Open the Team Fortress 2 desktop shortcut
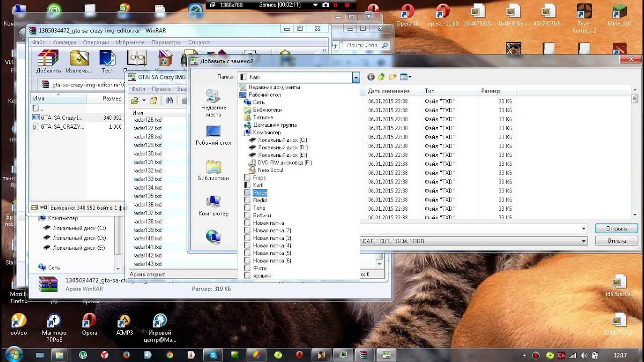The image size is (644, 362). (x=584, y=19)
